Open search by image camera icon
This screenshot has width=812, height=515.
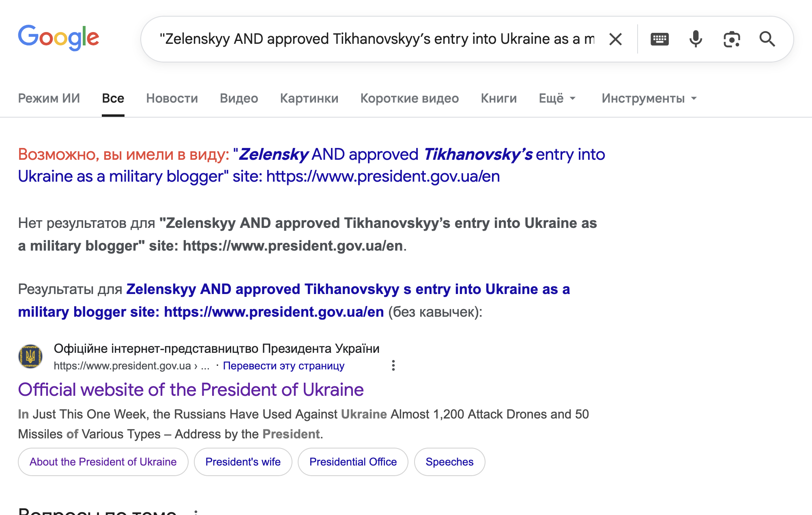pos(732,39)
